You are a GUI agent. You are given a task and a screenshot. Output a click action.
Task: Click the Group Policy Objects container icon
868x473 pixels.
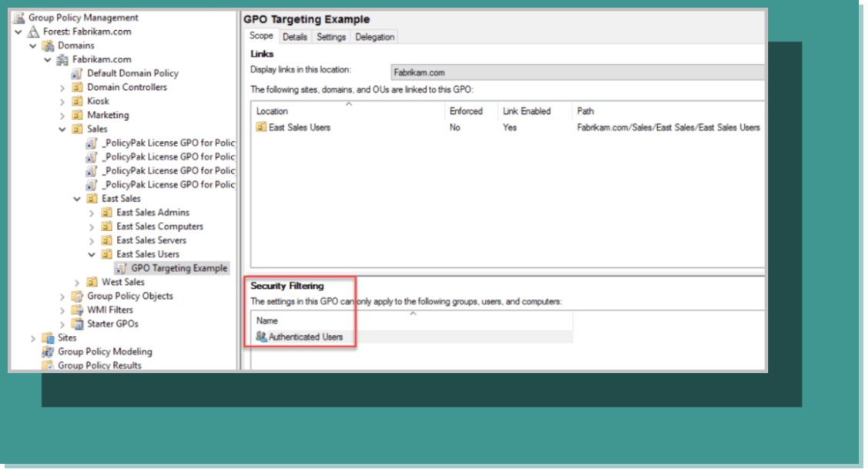pyautogui.click(x=78, y=296)
